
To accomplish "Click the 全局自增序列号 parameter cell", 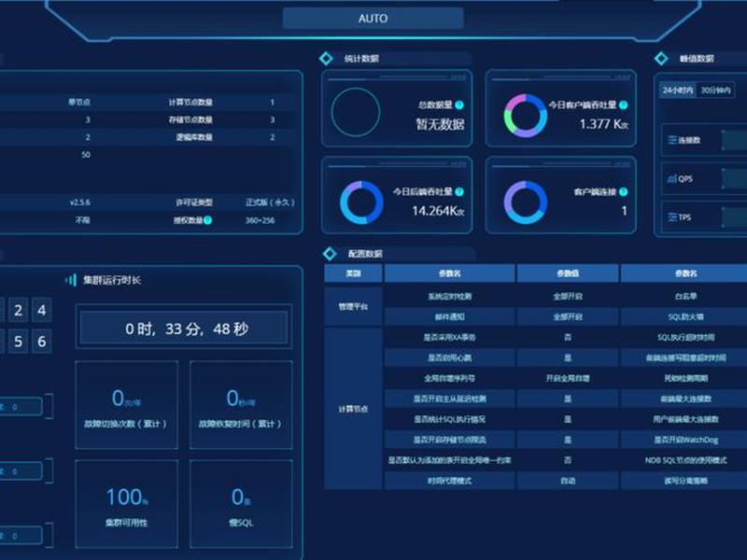I will 450,378.
